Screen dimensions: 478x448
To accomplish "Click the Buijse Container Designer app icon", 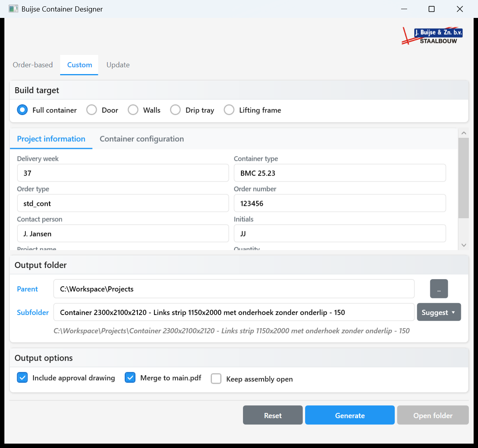I will click(14, 9).
